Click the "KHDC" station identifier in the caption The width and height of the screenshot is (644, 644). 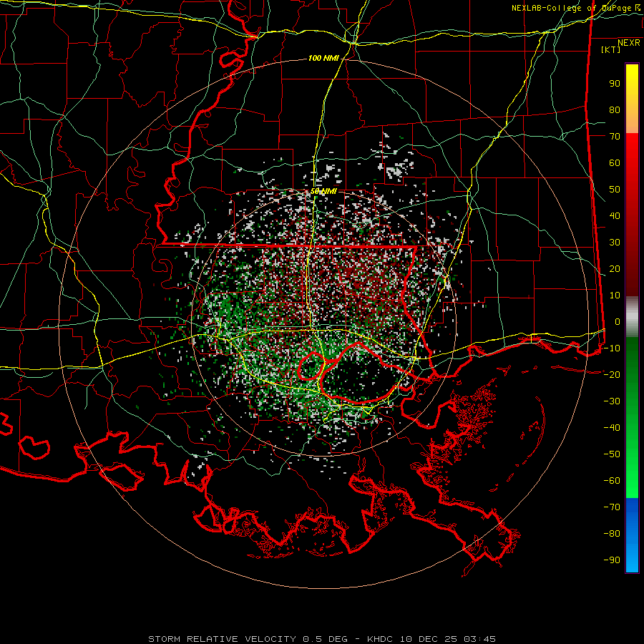tap(380, 639)
